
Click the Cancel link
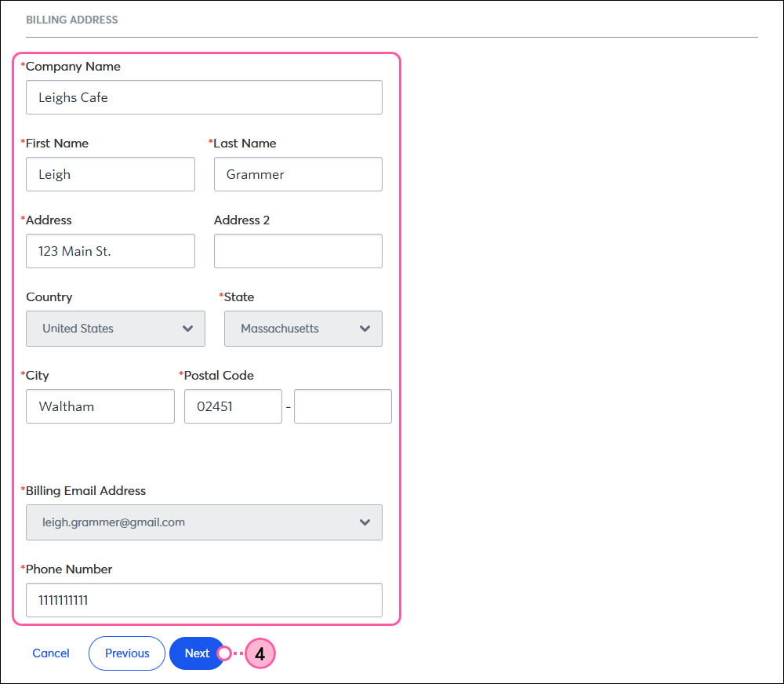pyautogui.click(x=51, y=653)
